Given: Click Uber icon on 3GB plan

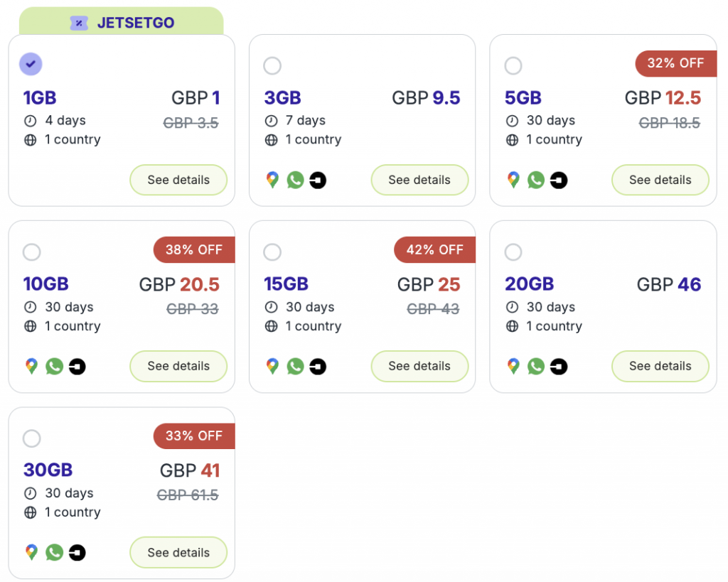Looking at the screenshot, I should coord(318,180).
